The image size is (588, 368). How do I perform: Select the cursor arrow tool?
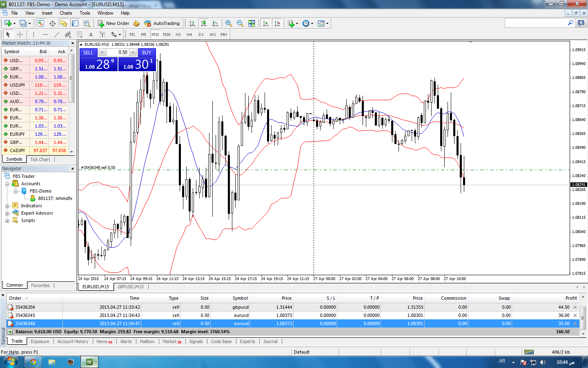point(8,34)
